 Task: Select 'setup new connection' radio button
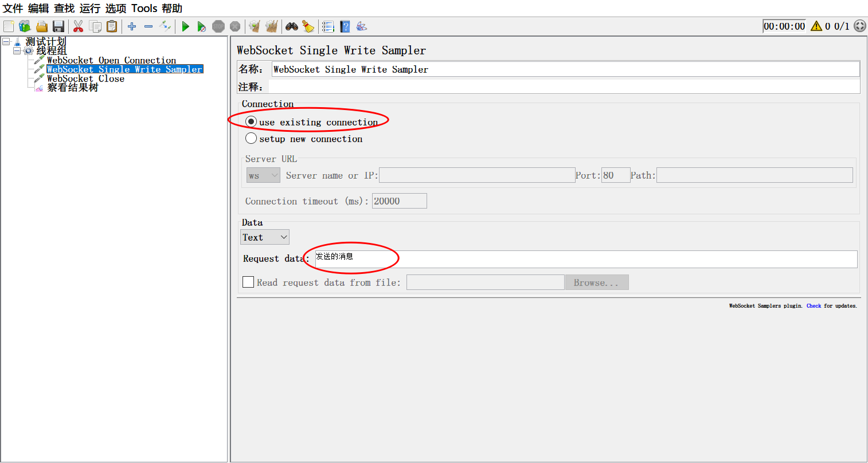[x=251, y=139]
